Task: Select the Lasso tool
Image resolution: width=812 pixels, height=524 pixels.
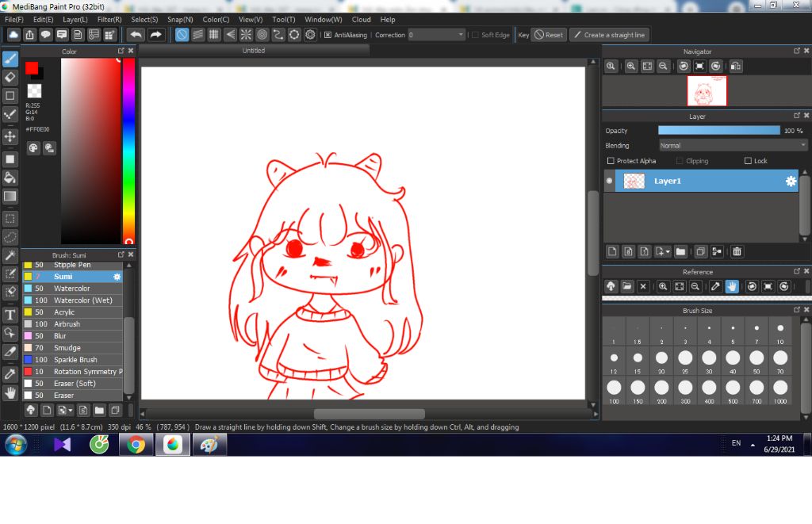Action: pyautogui.click(x=10, y=237)
